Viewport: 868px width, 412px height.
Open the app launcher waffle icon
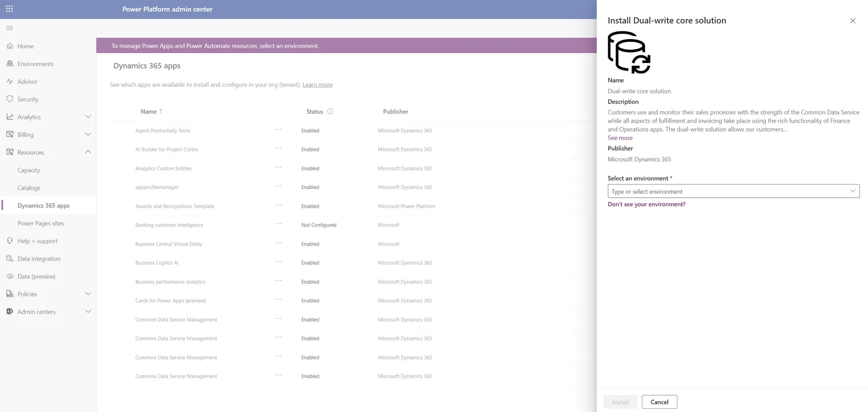[9, 9]
